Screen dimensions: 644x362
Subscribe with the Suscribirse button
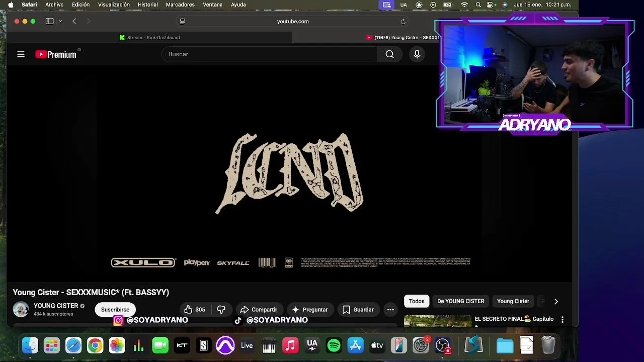[x=115, y=310]
